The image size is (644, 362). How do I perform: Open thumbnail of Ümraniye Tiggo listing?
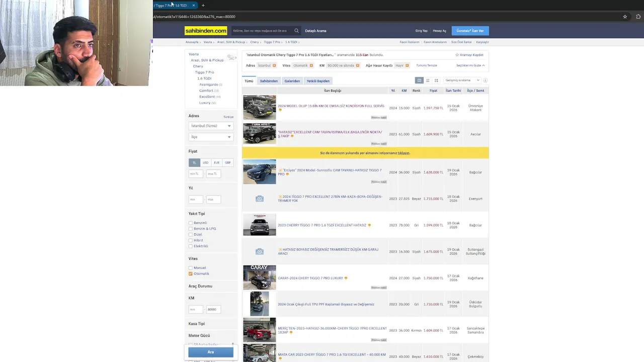pyautogui.click(x=260, y=107)
